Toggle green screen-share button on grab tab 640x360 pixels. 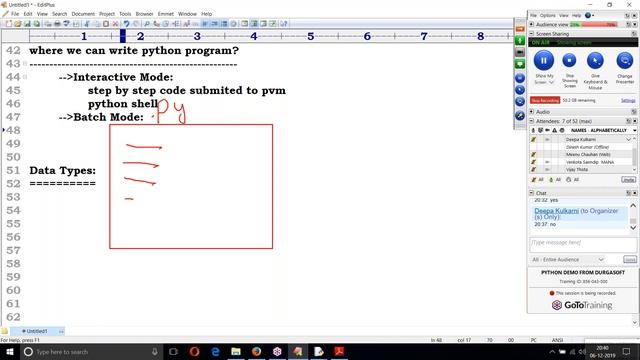point(520,64)
